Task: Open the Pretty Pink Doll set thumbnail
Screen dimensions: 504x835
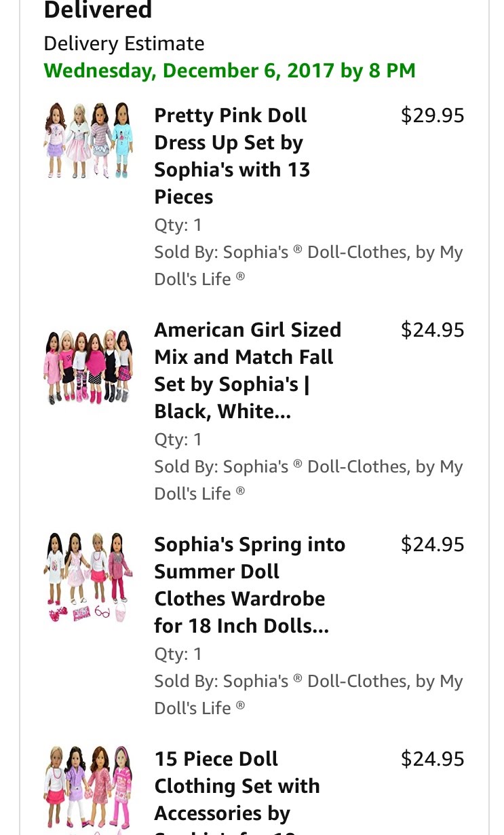Action: 88,141
